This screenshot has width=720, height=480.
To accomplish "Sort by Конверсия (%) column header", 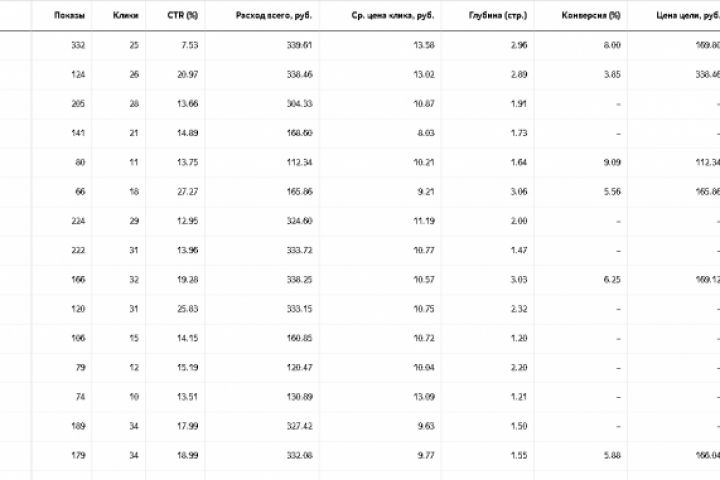I will pyautogui.click(x=592, y=16).
